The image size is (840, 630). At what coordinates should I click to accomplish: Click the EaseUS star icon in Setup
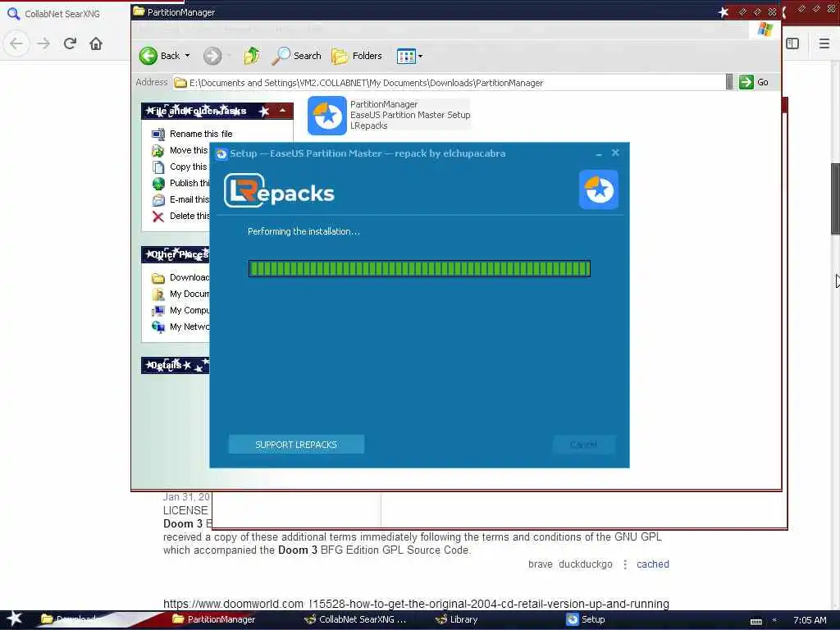598,189
